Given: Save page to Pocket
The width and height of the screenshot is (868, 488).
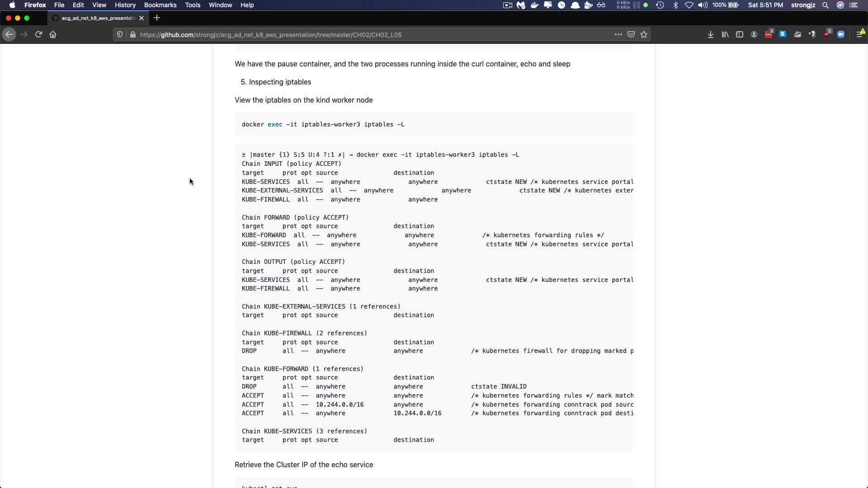Looking at the screenshot, I should coord(631,34).
